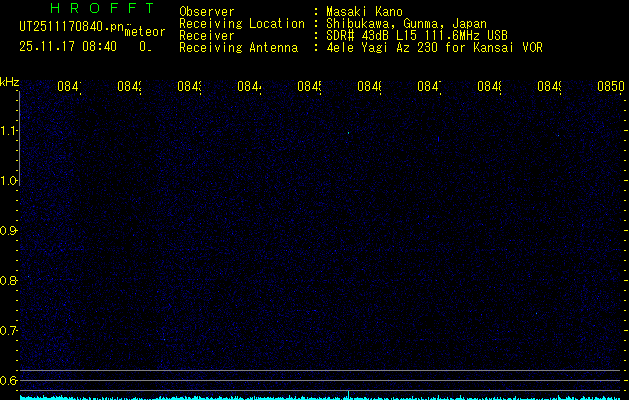Click the 0.6 kHz axis label
Screen dimensions: 629x400
point(8,380)
